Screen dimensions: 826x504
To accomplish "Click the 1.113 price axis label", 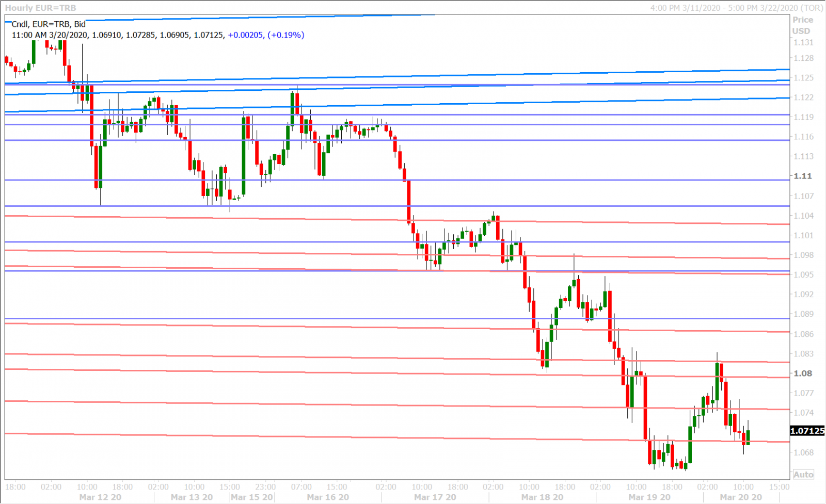I will [x=804, y=156].
